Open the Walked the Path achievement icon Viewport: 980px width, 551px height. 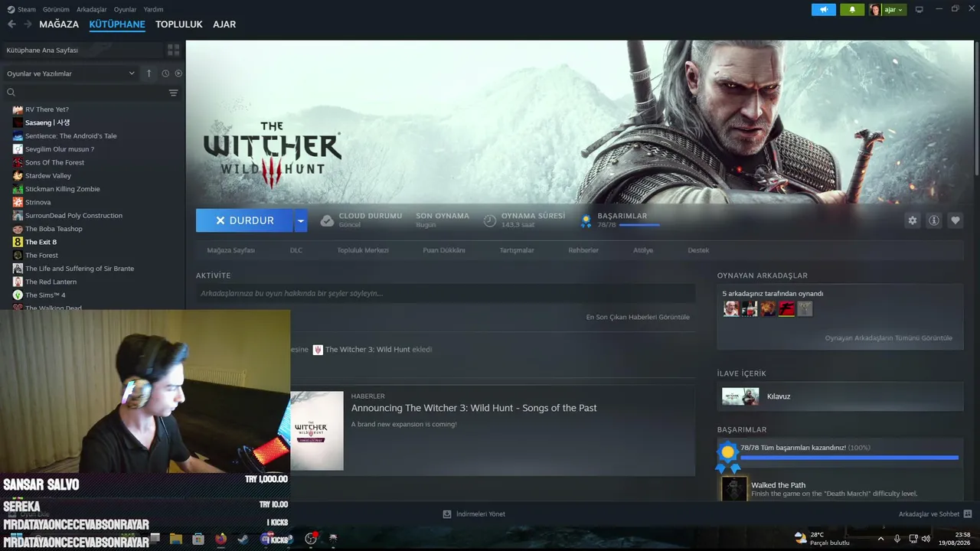pos(734,489)
